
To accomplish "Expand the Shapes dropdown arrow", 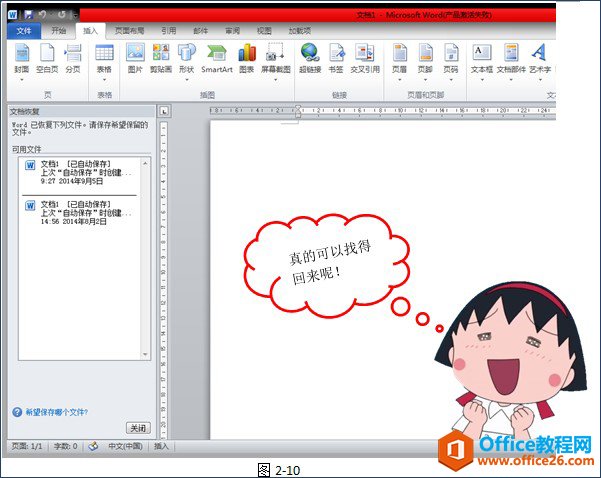I will (x=187, y=80).
